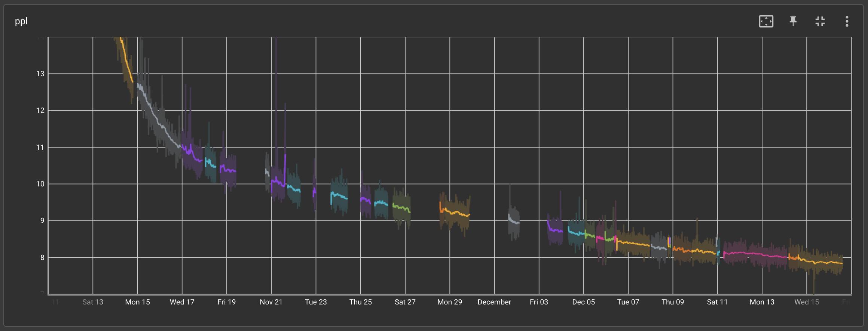Click the fit domain to data icon
Image resolution: width=868 pixels, height=331 pixels.
tap(766, 21)
